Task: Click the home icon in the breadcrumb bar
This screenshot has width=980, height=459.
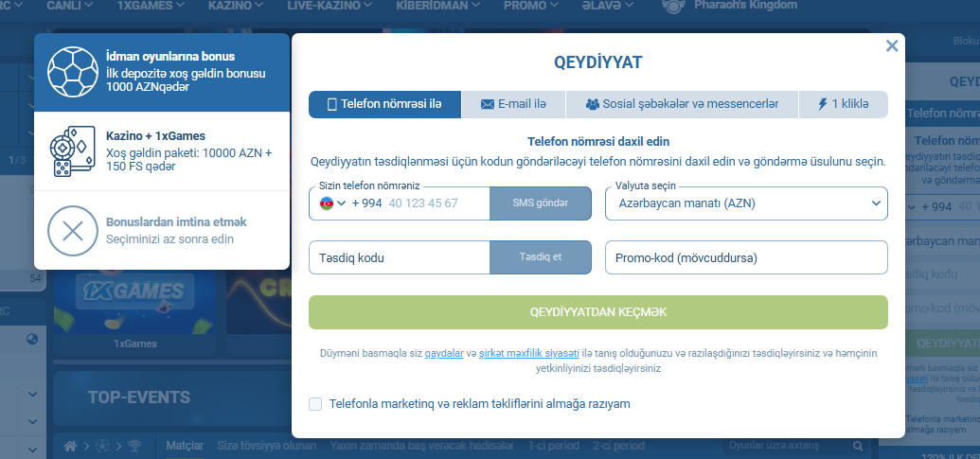Action: click(x=70, y=446)
